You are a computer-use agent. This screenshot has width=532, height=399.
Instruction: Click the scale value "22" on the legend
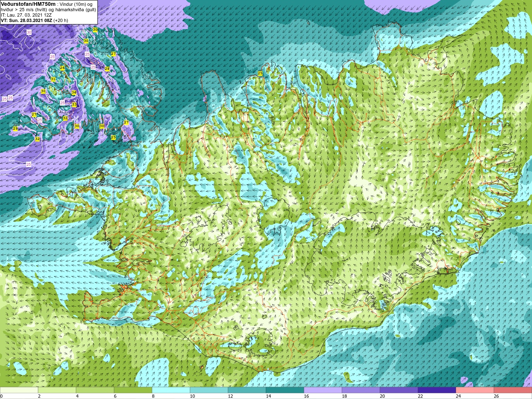coord(421,397)
